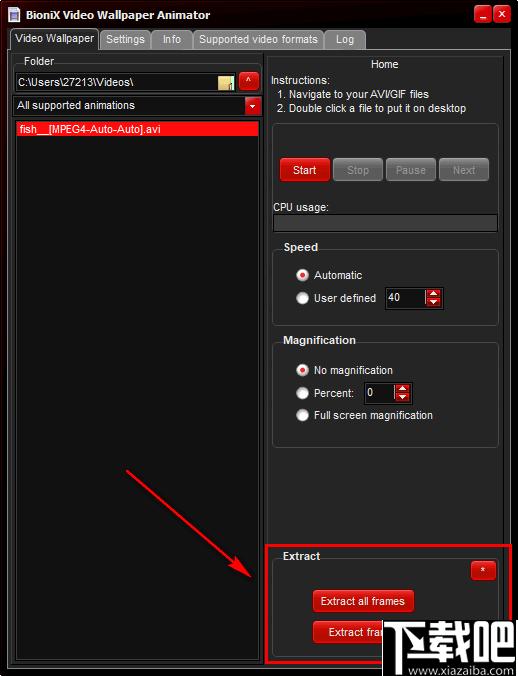518x676 pixels.
Task: Select the User defined speed option
Action: 303,298
